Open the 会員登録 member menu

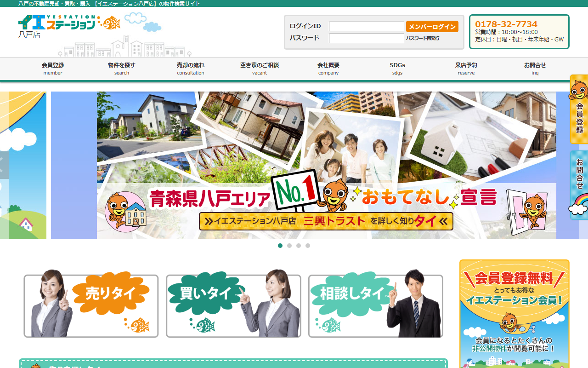[53, 69]
